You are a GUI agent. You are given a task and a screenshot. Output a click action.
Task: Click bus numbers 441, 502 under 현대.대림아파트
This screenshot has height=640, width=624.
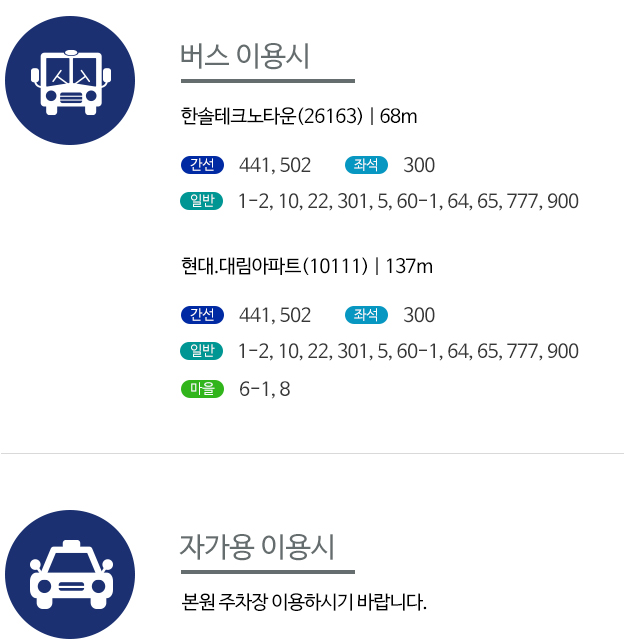pyautogui.click(x=275, y=315)
